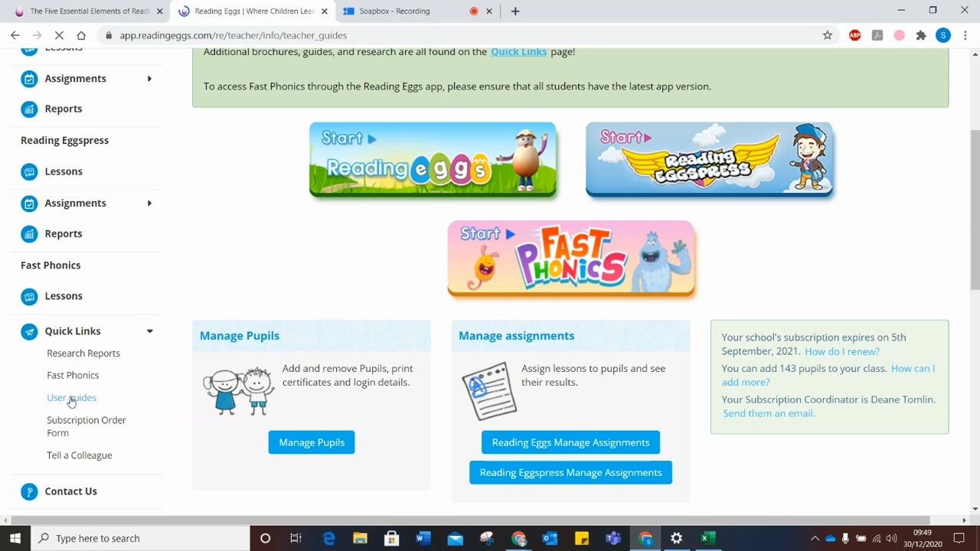
Task: Open the Reading Eggs Assignments sidebar icon
Action: pyautogui.click(x=29, y=79)
